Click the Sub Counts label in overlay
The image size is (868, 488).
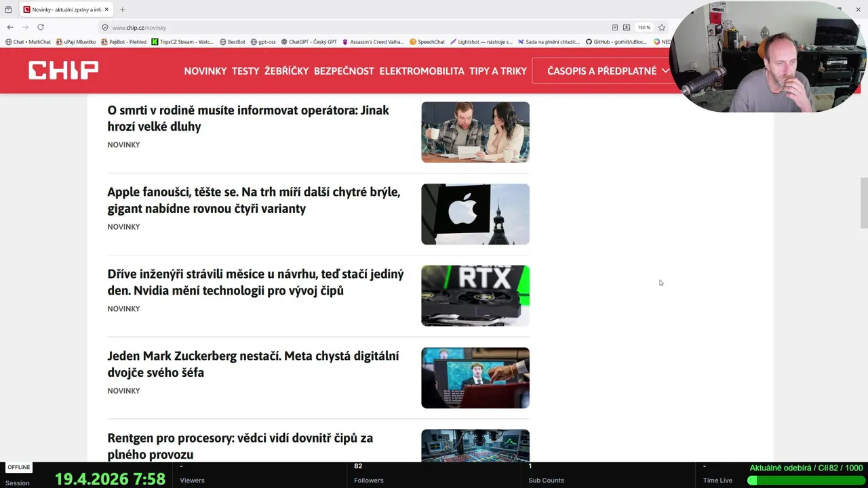547,481
